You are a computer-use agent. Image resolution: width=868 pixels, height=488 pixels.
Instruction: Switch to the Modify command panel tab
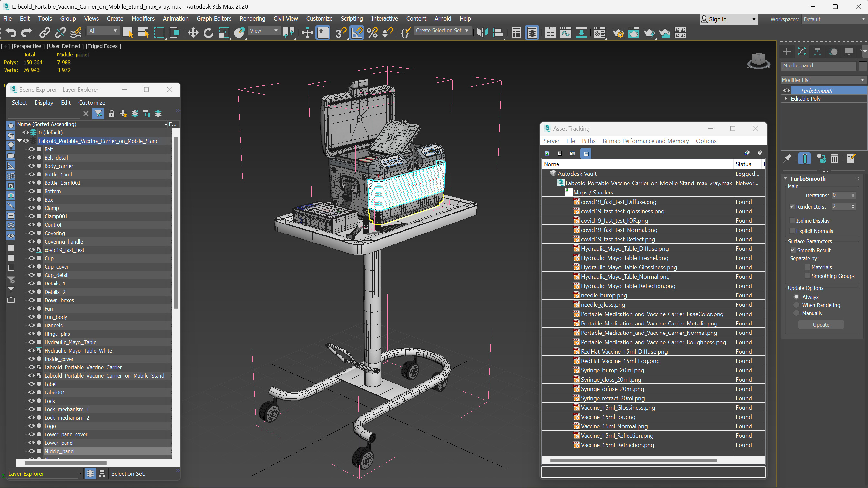[x=802, y=52]
